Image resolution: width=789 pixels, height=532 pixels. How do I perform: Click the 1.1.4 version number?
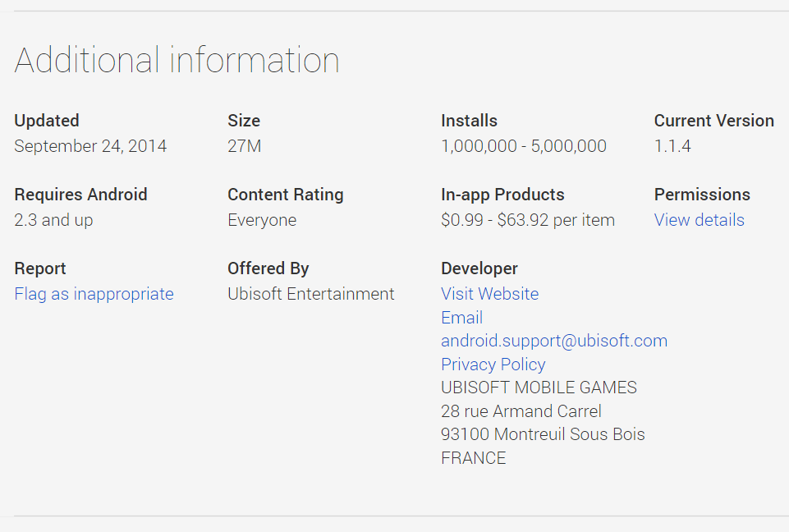(672, 146)
